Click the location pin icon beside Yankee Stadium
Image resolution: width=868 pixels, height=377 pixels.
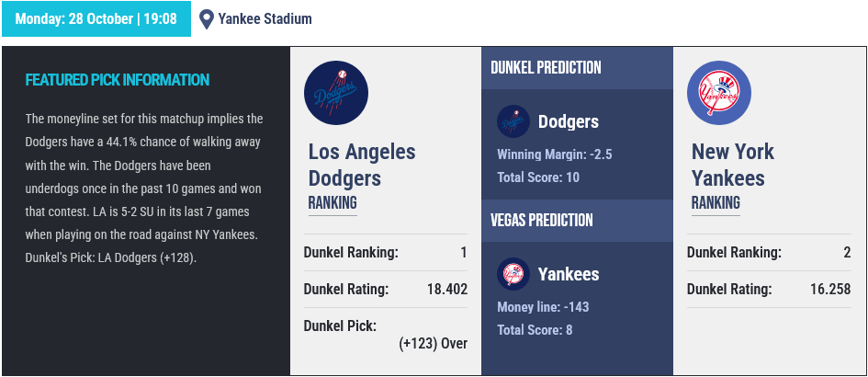[x=207, y=19]
